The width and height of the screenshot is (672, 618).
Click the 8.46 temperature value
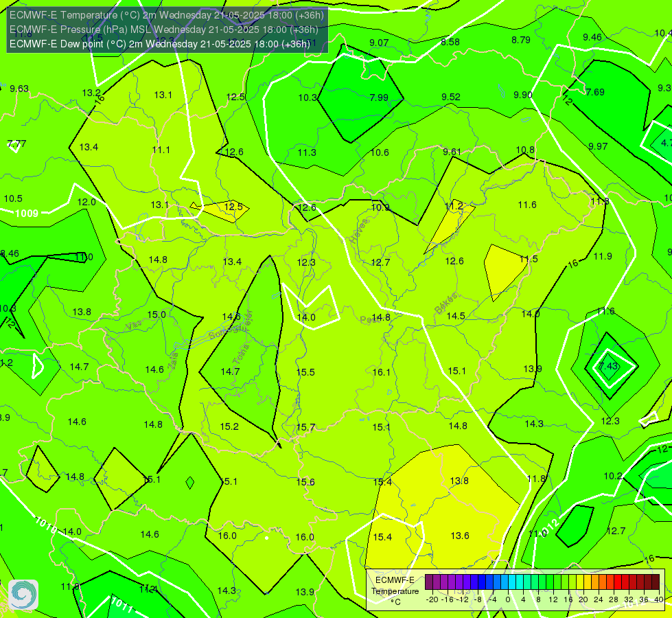10,253
